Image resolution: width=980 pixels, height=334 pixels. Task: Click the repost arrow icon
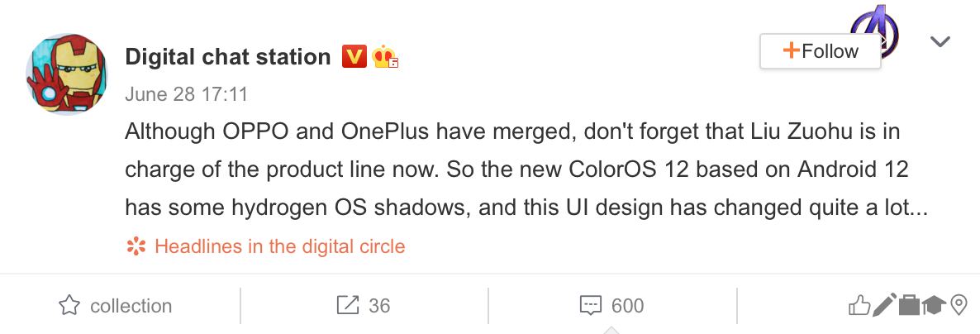click(x=348, y=306)
